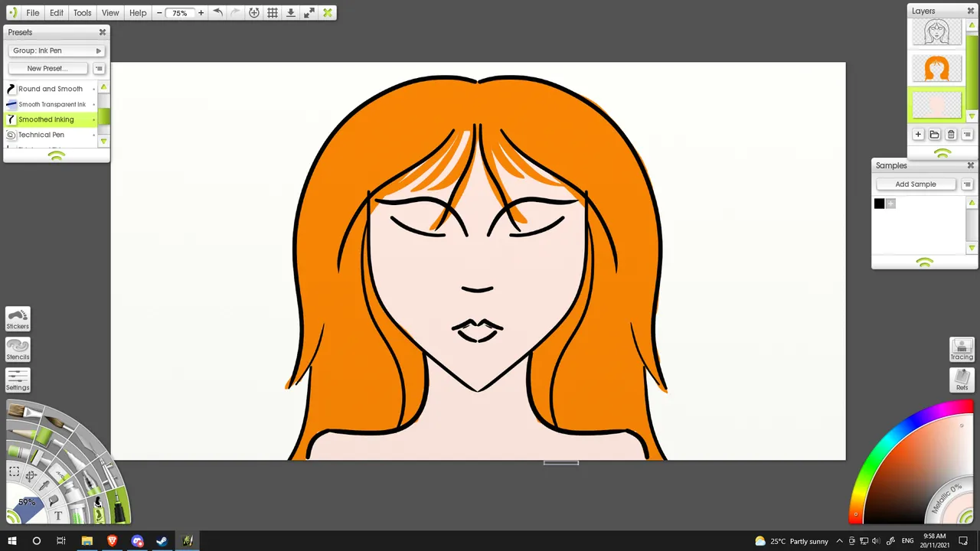Toggle the tool picker pod arc
980x551 pixels.
click(x=13, y=517)
